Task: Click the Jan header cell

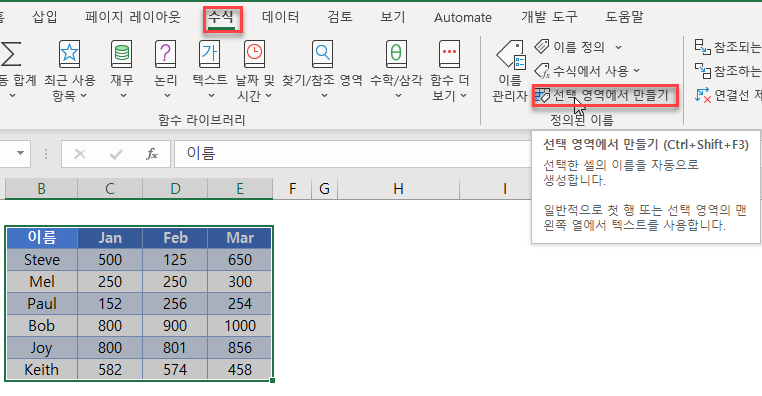Action: [x=110, y=238]
